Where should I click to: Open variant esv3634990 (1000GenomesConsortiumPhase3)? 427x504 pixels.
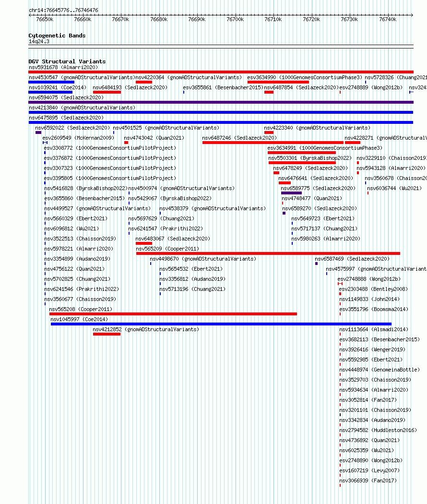pos(305,77)
